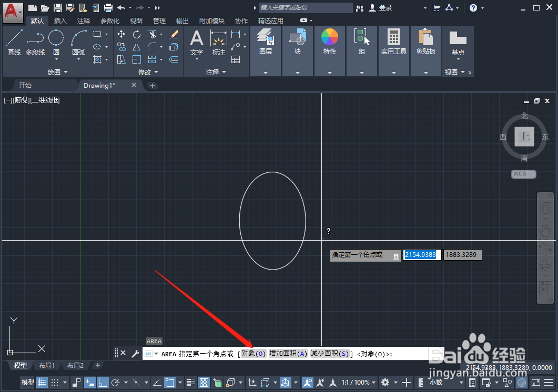This screenshot has width=558, height=392.
Task: Toggle transparency display in status bar
Action: 204,383
